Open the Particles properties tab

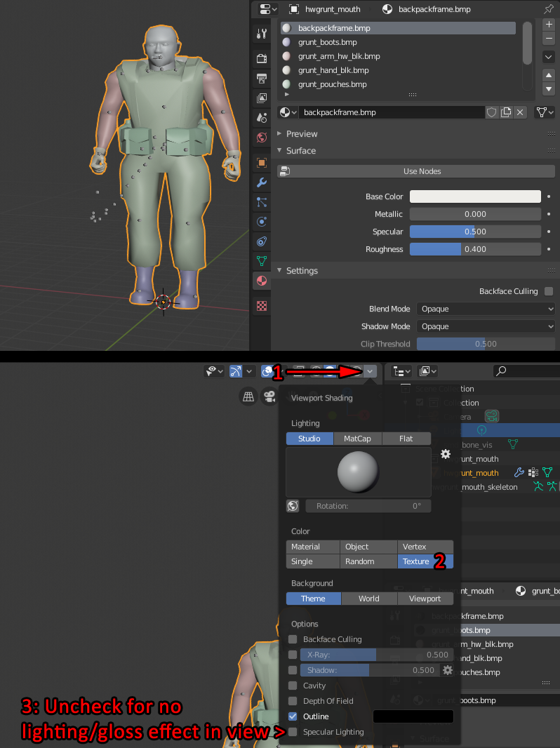click(x=261, y=202)
